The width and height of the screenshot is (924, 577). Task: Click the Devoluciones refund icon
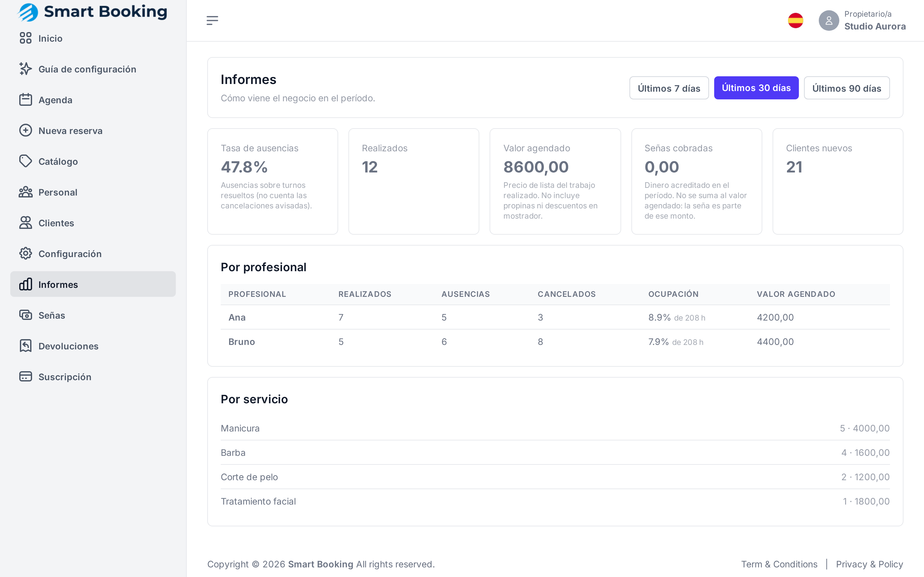coord(26,346)
